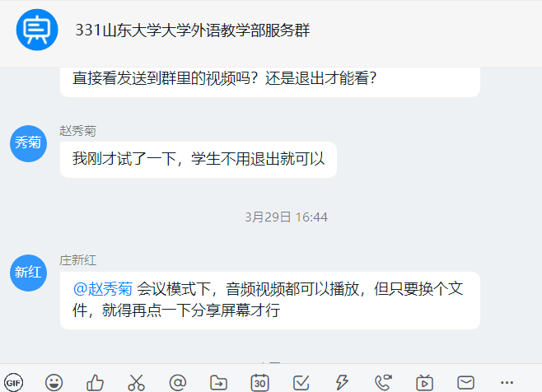Open the group title 331山东大学大学外语教学部服务群
The height and width of the screenshot is (392, 542).
coord(193,30)
